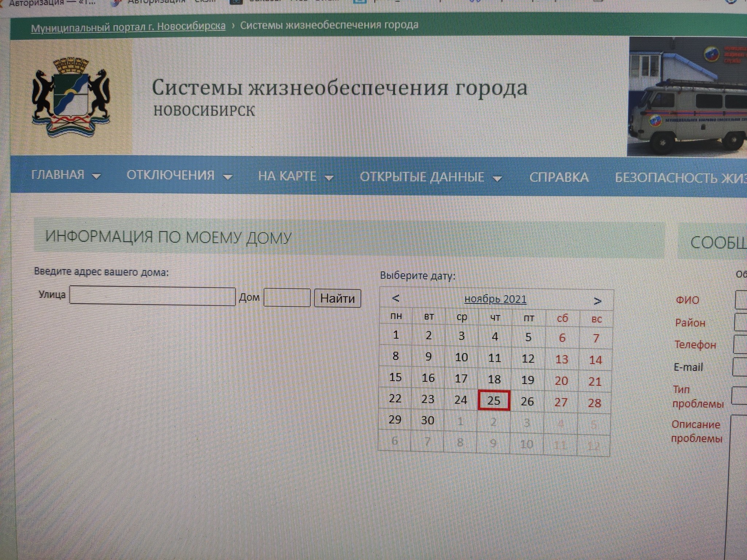Select highlighted date 25 in calendar
This screenshot has height=560, width=747.
494,401
